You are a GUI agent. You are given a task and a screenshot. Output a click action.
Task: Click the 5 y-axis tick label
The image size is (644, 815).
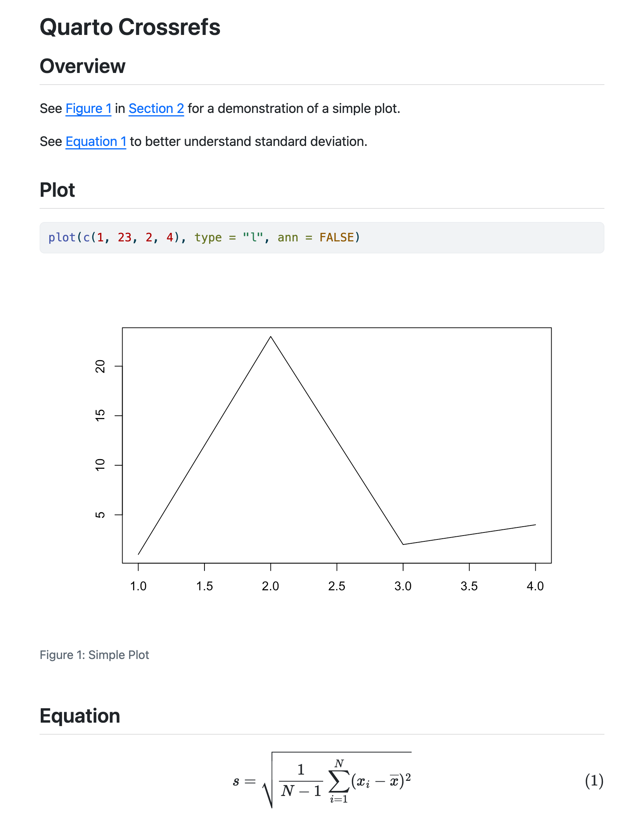100,515
